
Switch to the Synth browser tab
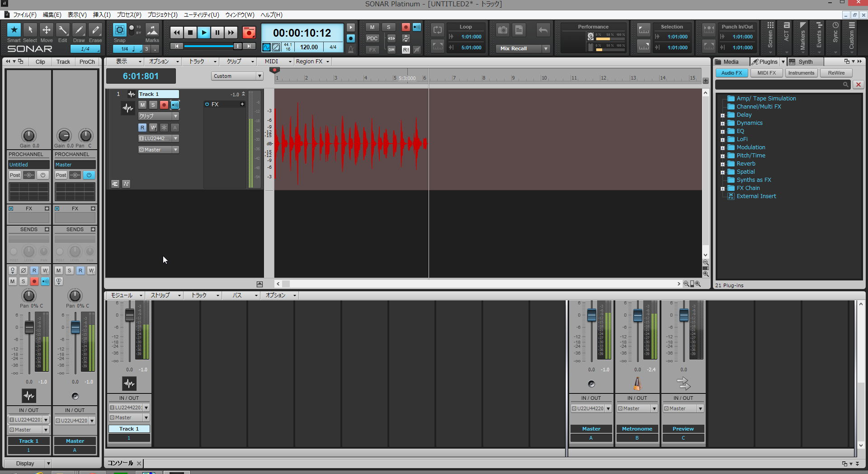[x=805, y=62]
